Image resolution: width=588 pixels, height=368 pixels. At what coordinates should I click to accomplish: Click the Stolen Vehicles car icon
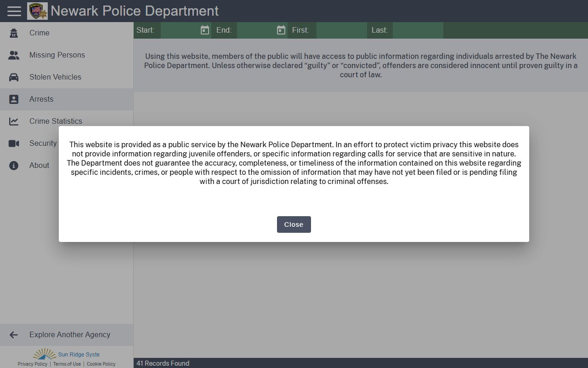[14, 77]
